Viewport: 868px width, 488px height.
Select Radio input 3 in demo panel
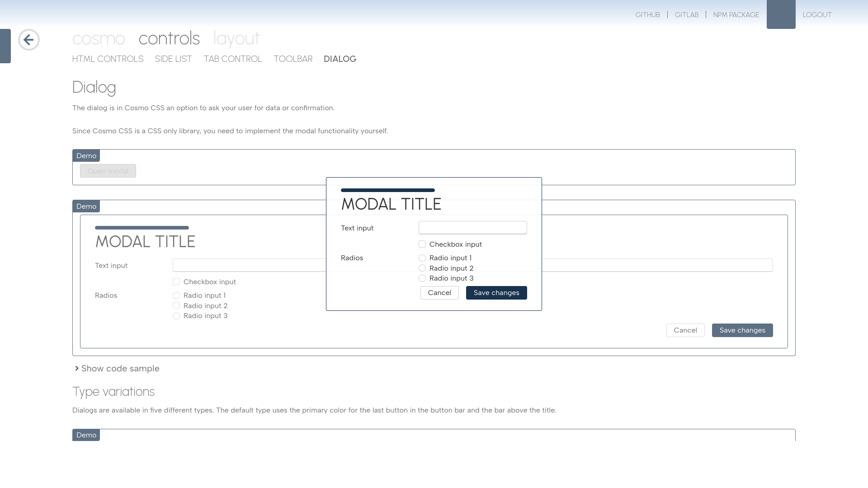(x=176, y=316)
